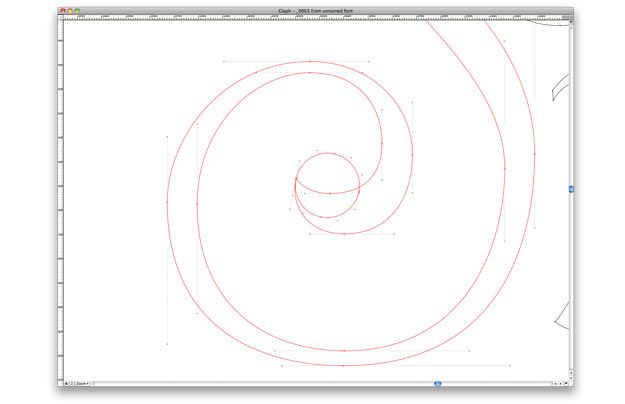This screenshot has height=404, width=625.
Task: Click the green zoom window button
Action: tap(78, 9)
